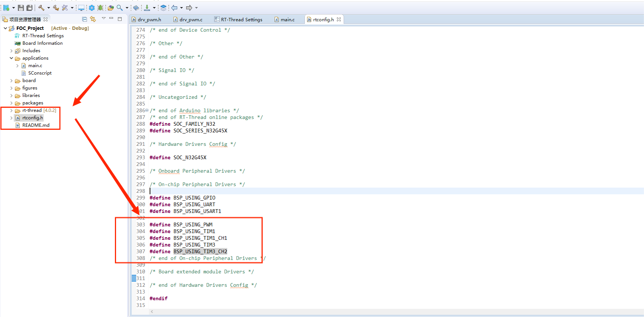
Task: Collapse the FOC_Project tree node
Action: [x=5, y=28]
